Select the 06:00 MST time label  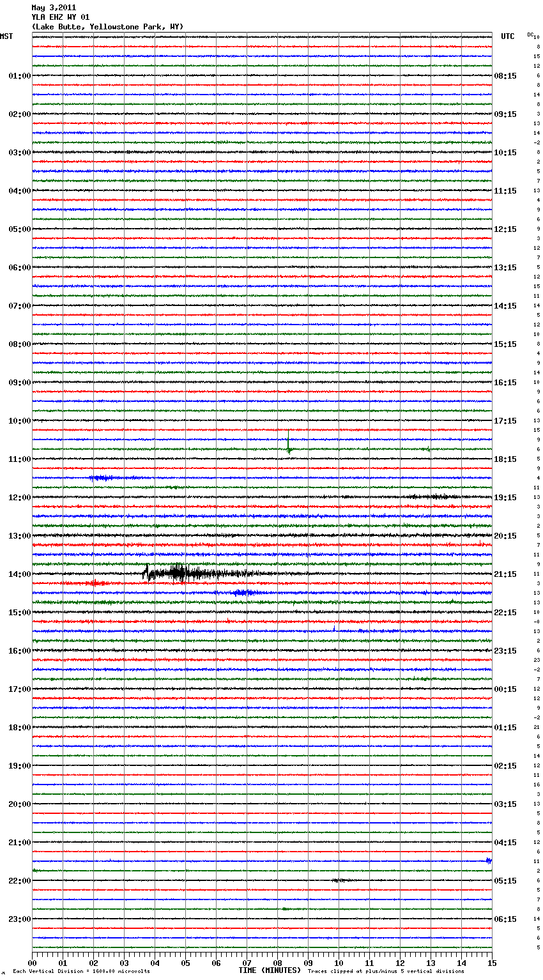click(20, 268)
